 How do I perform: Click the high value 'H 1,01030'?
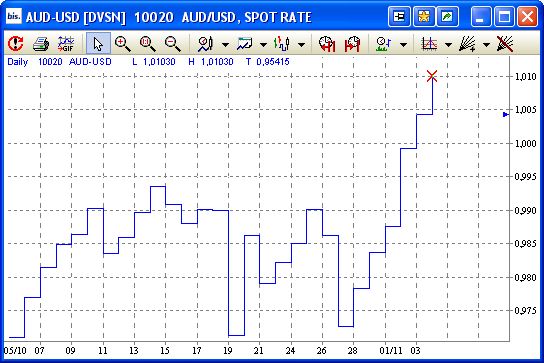(211, 62)
